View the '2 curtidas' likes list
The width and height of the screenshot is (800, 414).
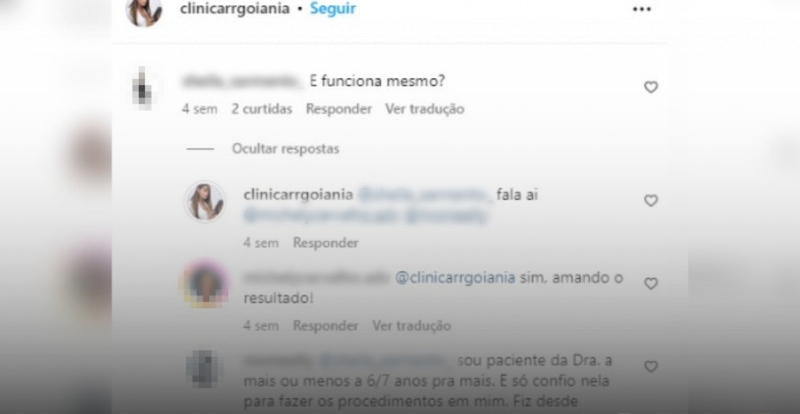tap(262, 109)
